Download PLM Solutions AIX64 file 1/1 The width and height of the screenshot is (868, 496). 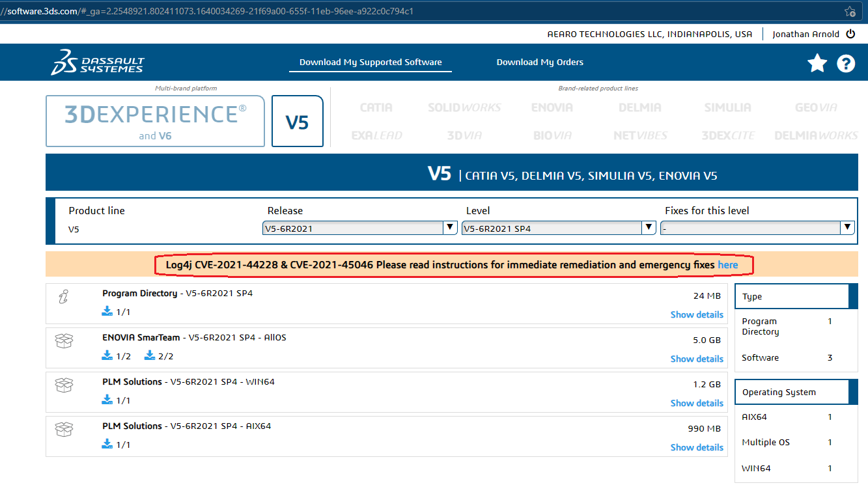tap(117, 445)
